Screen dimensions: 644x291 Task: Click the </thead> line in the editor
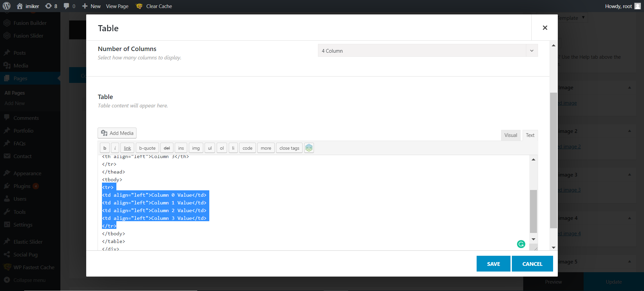(x=113, y=172)
